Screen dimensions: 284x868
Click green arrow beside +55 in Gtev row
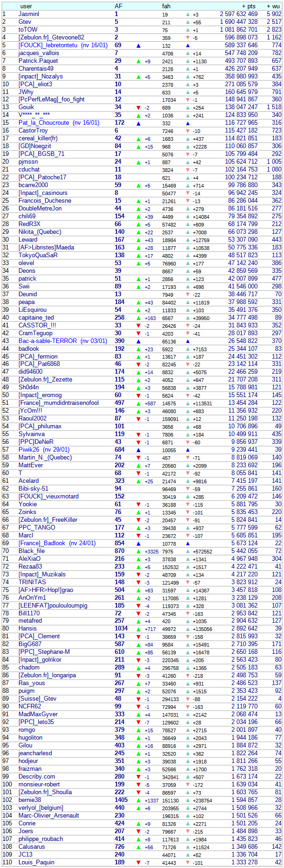click(x=188, y=22)
